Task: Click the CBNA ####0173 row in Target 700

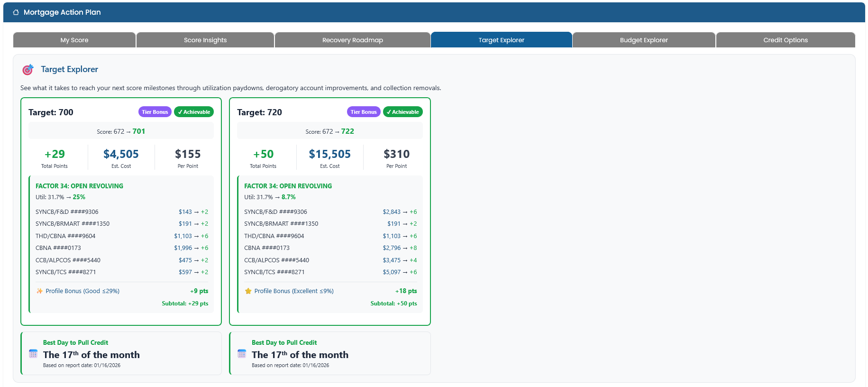Action: (x=58, y=248)
